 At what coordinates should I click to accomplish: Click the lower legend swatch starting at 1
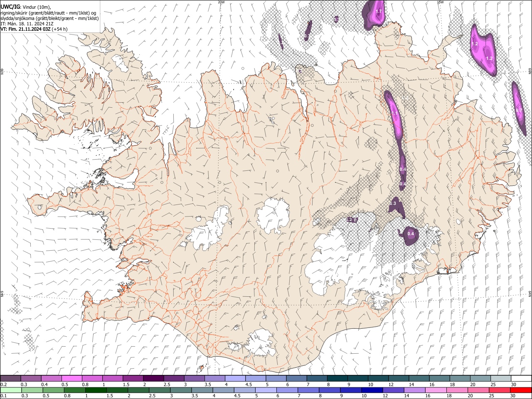[x=96, y=390]
